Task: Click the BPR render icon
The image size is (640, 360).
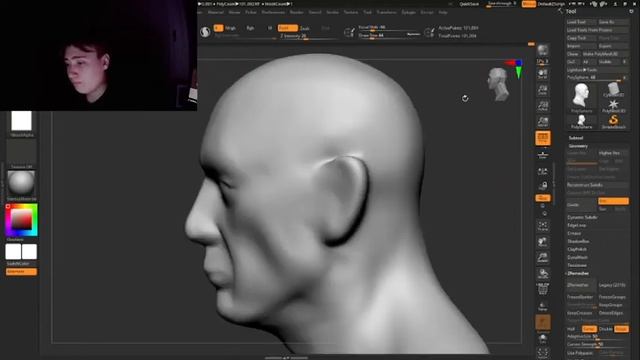Action: 543,50
